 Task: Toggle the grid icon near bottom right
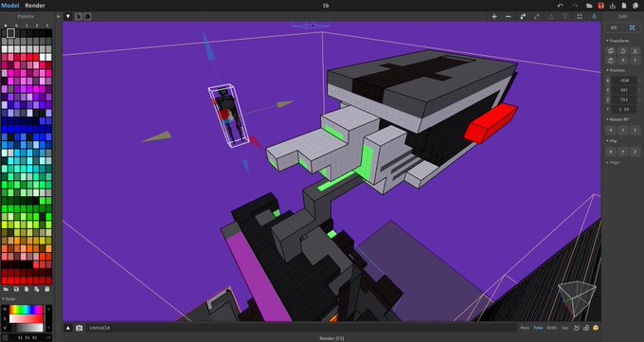(x=586, y=328)
